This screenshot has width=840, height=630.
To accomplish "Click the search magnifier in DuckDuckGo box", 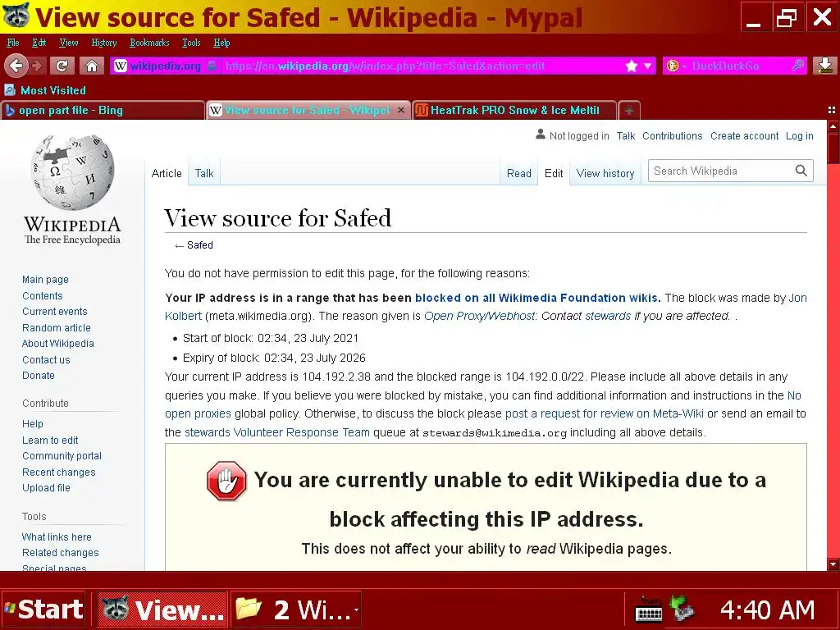I will click(797, 66).
